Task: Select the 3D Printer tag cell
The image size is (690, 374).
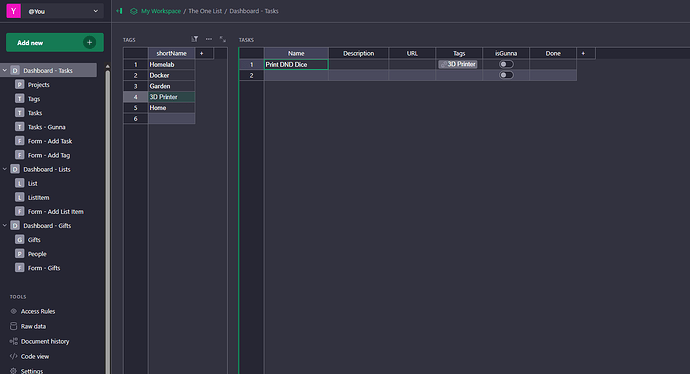Action: point(172,97)
